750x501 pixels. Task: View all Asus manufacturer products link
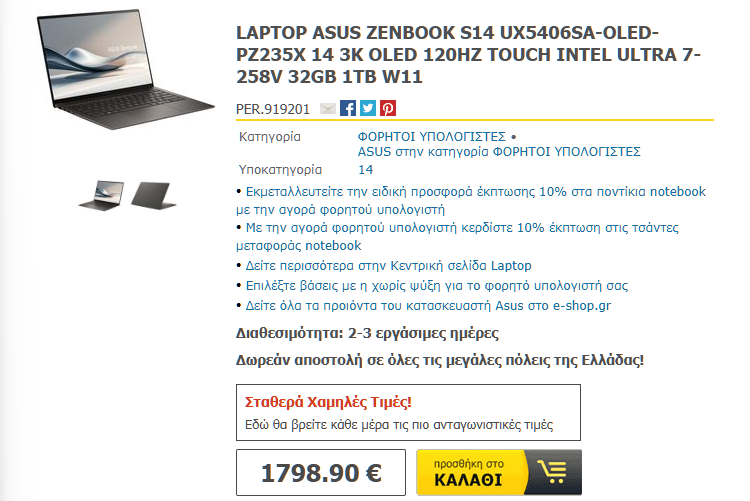coord(428,306)
